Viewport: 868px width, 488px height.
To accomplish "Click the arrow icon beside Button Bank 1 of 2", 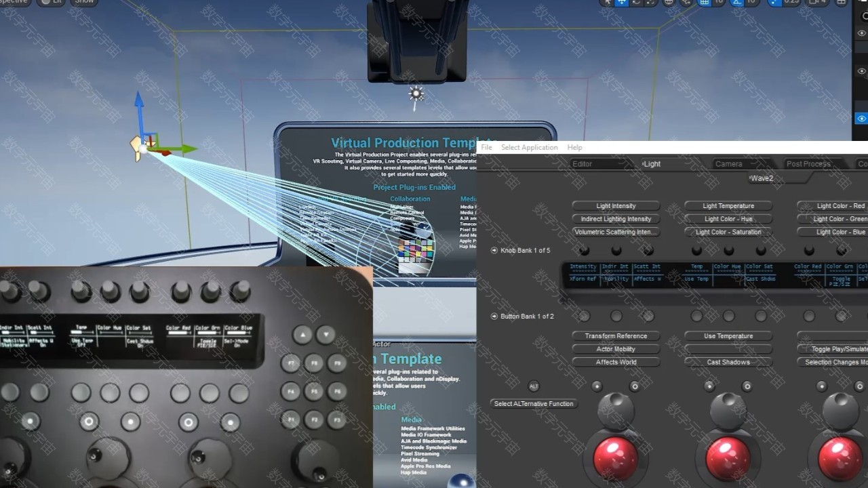I will point(494,317).
